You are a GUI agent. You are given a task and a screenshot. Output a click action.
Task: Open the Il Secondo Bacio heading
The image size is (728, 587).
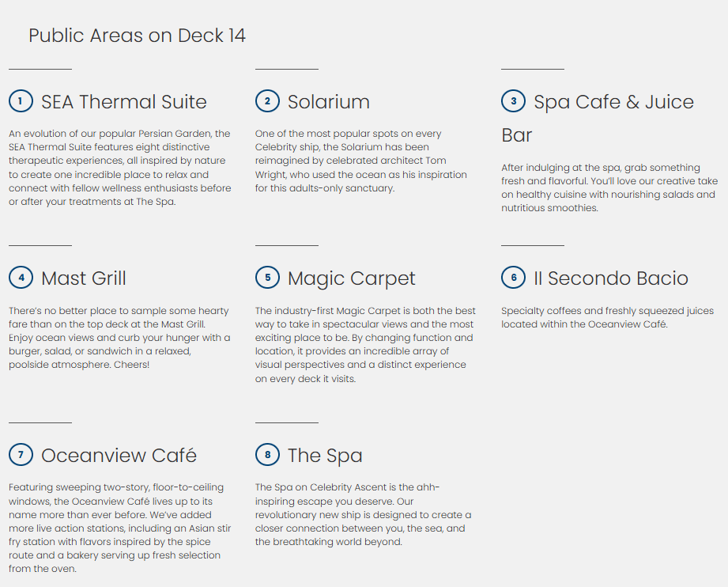(x=611, y=278)
